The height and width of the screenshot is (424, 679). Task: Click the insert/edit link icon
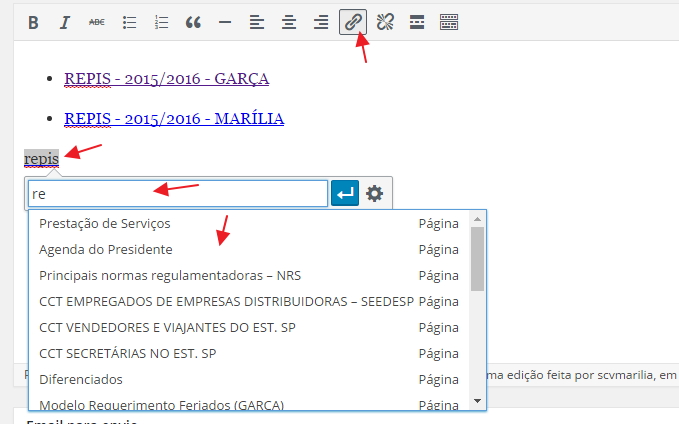pos(353,22)
